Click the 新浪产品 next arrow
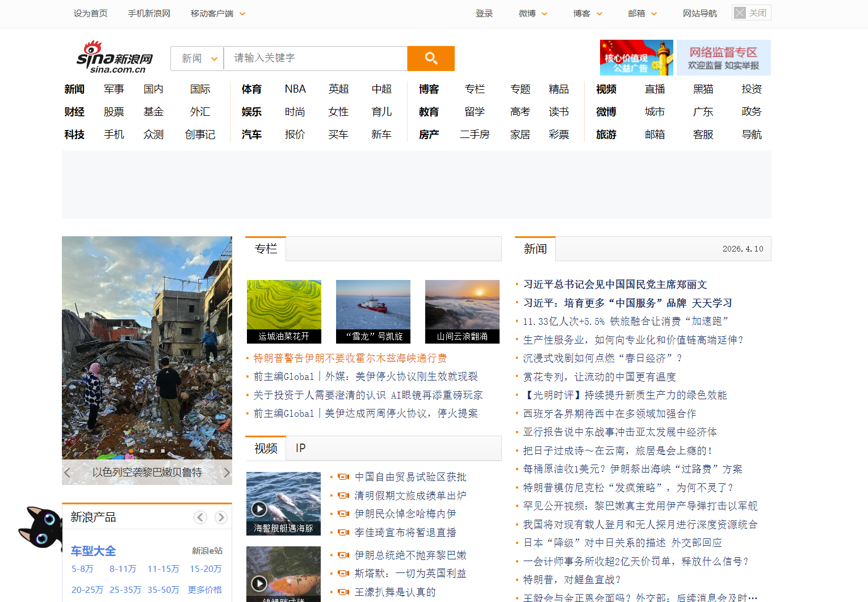Viewport: 868px width, 602px height. point(220,517)
